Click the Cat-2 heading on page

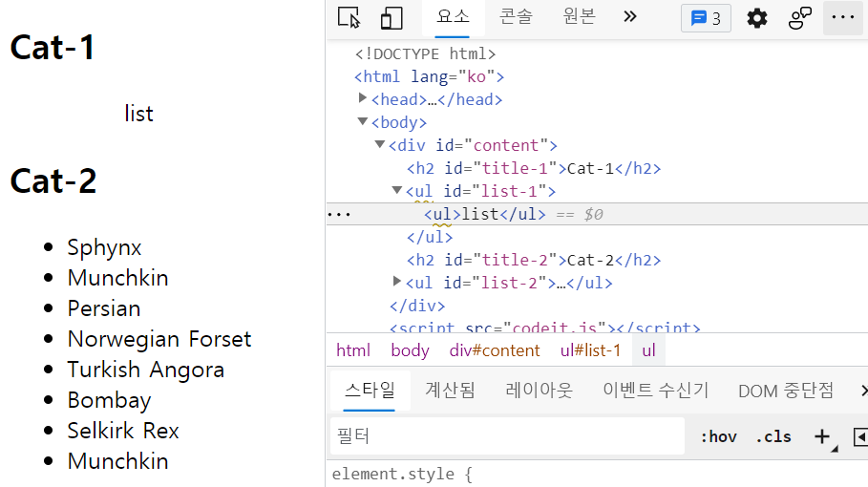pyautogui.click(x=53, y=181)
